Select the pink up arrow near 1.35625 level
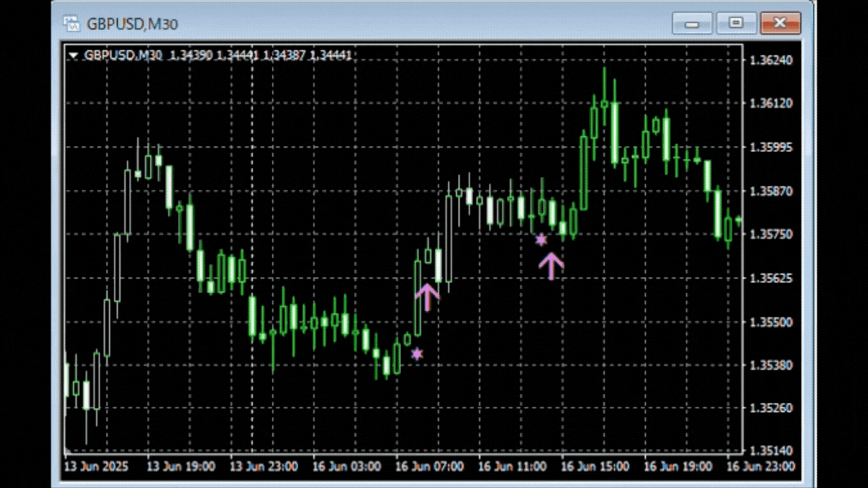Image resolution: width=868 pixels, height=488 pixels. pyautogui.click(x=427, y=297)
